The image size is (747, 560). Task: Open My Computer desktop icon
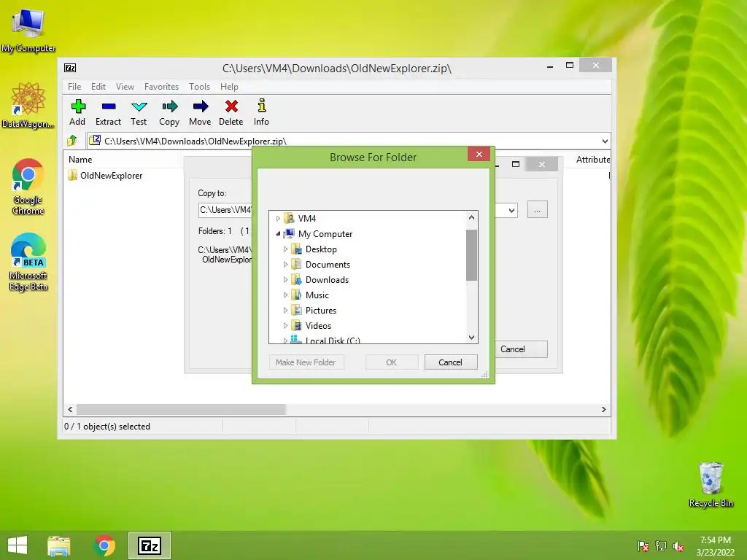(x=28, y=30)
